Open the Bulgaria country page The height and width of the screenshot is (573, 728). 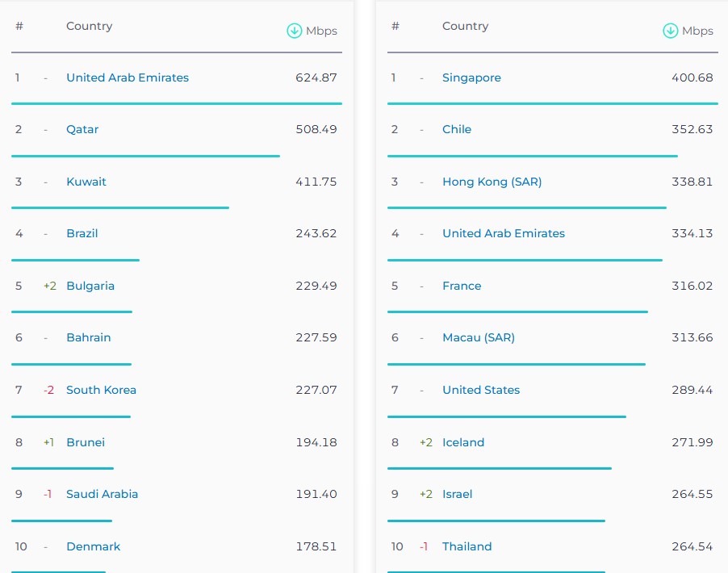[x=90, y=286]
